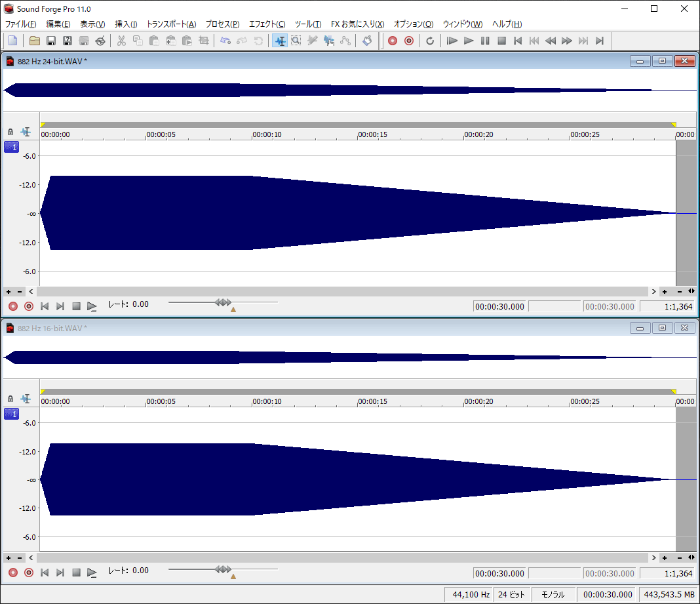The height and width of the screenshot is (604, 700).
Task: Click Go to End in the 16-bit window transport
Action: click(60, 573)
